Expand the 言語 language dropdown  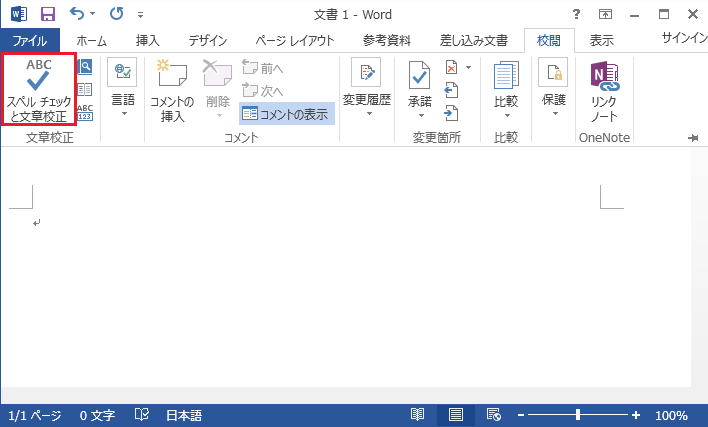coord(123,105)
